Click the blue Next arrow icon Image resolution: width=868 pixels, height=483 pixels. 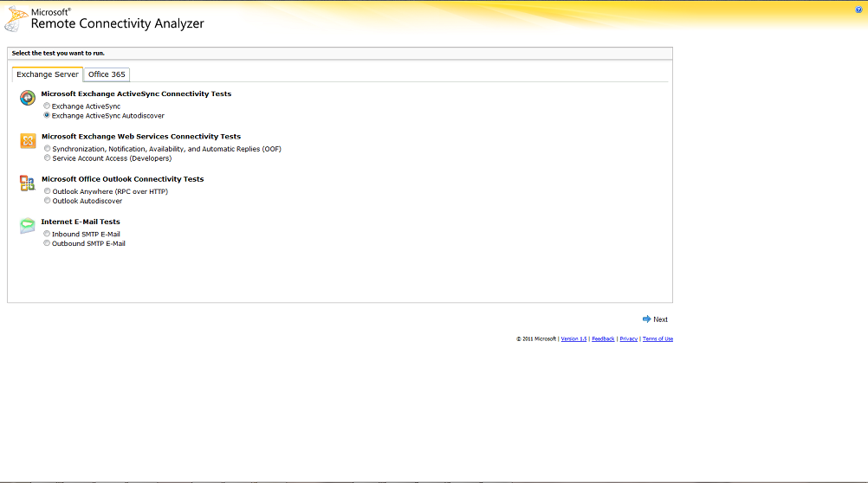[x=646, y=319]
